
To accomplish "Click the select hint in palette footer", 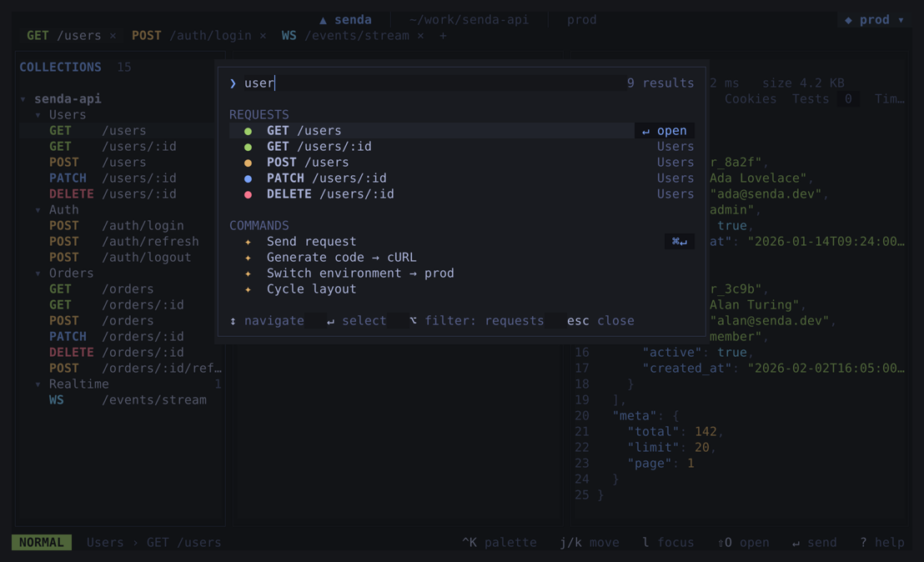I will (357, 321).
